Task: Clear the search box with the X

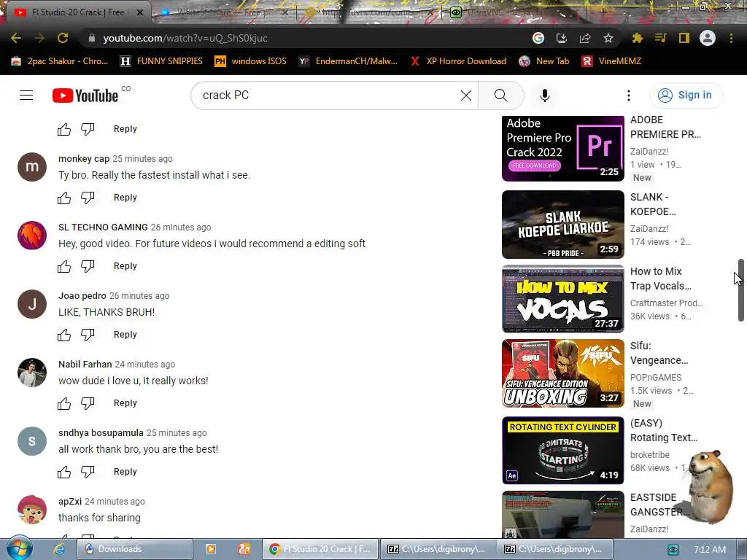Action: (x=466, y=96)
